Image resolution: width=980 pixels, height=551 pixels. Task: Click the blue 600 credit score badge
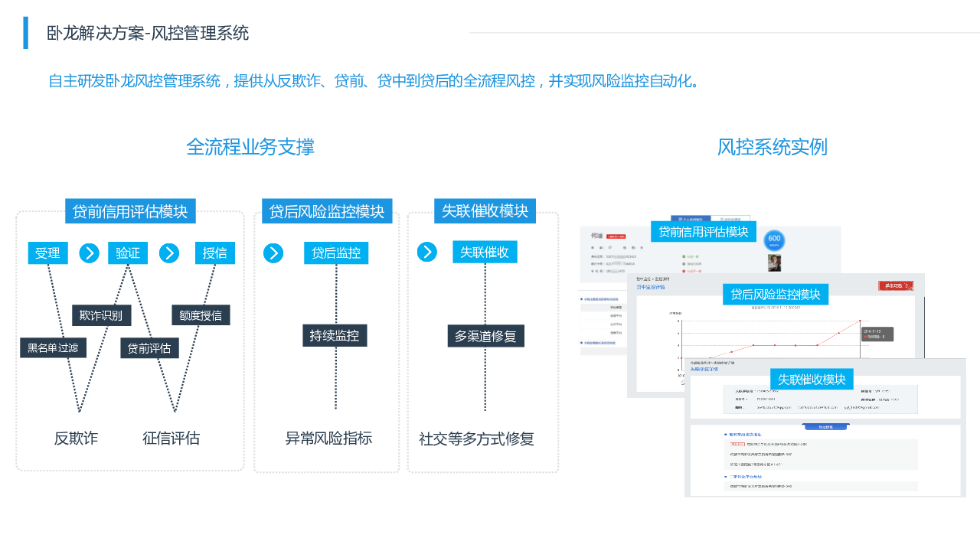(x=774, y=239)
